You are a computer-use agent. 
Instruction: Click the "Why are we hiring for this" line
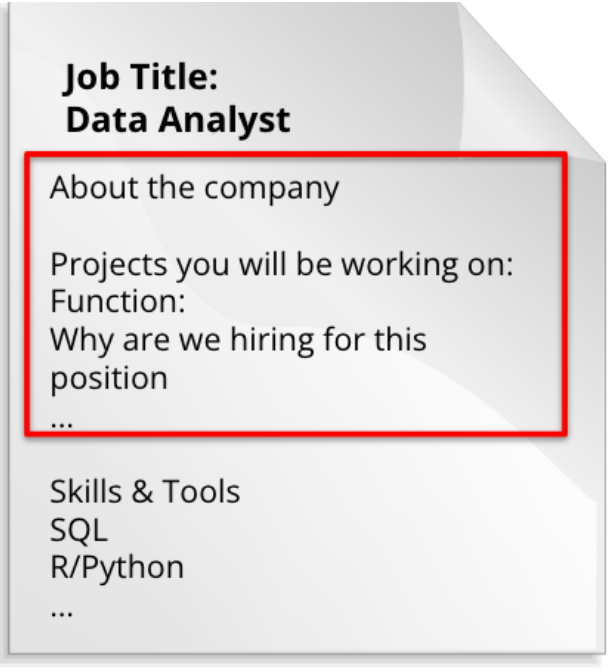pyautogui.click(x=238, y=340)
